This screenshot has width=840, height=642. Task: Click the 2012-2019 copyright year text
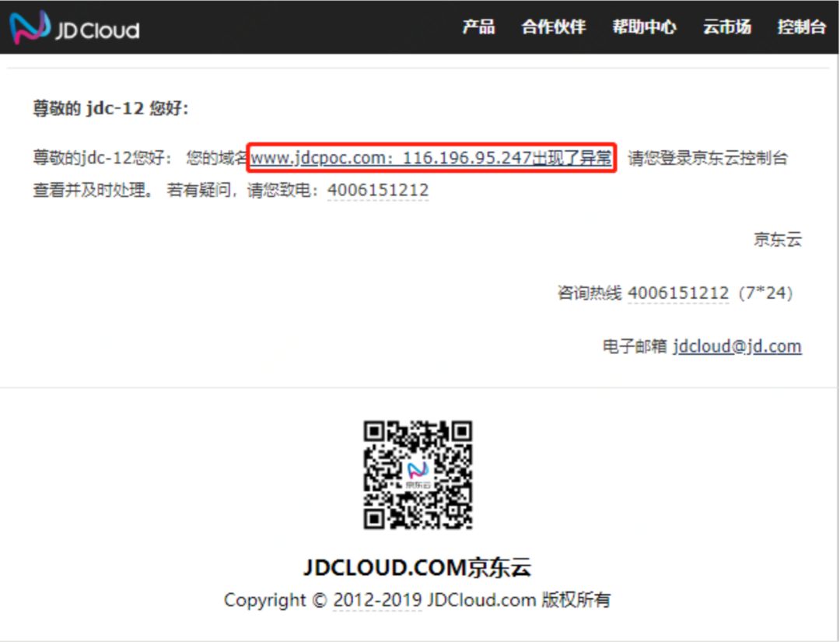377,600
